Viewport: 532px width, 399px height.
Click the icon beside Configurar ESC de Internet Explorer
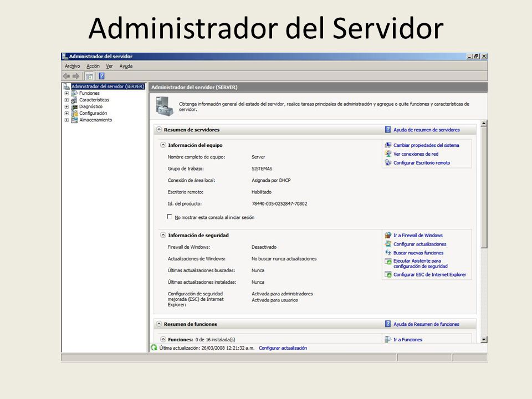pos(388,274)
